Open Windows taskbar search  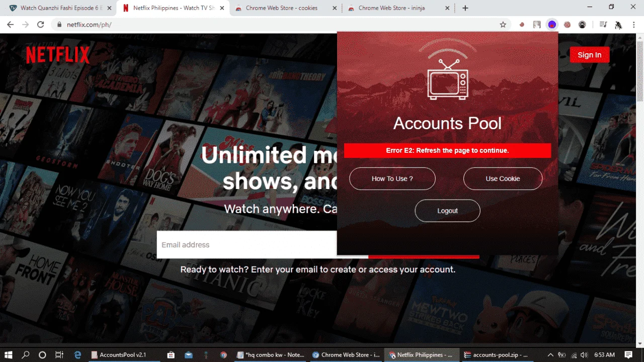(26, 355)
